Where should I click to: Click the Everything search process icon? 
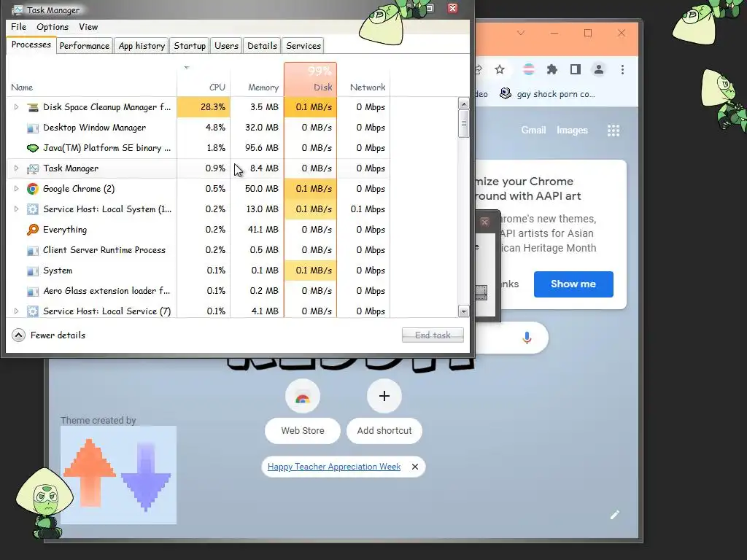coord(32,230)
